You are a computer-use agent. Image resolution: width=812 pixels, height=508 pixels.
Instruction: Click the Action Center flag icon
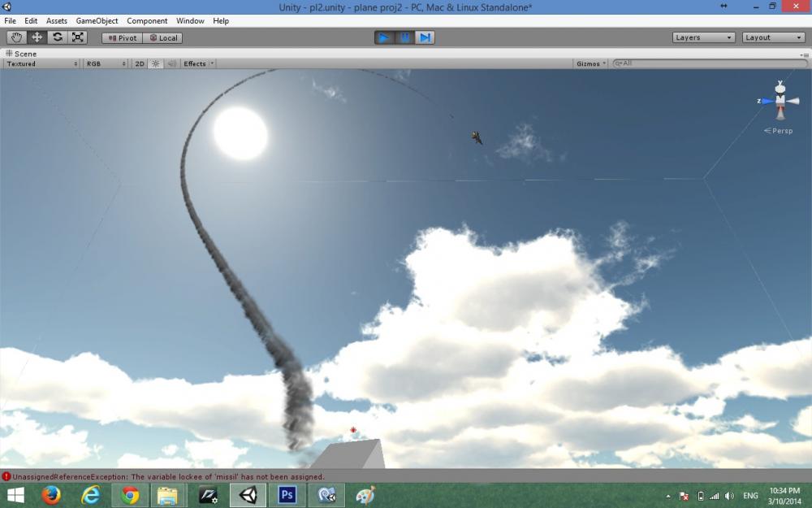tap(684, 496)
